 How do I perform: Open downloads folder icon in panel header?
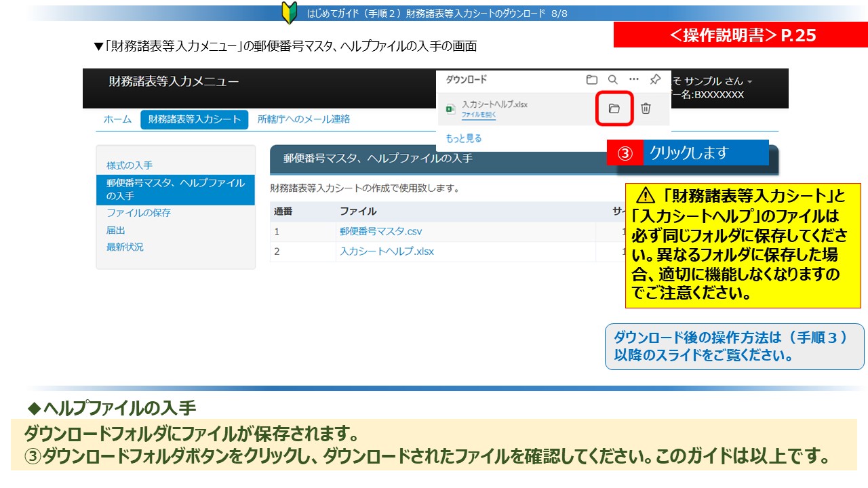coord(591,79)
